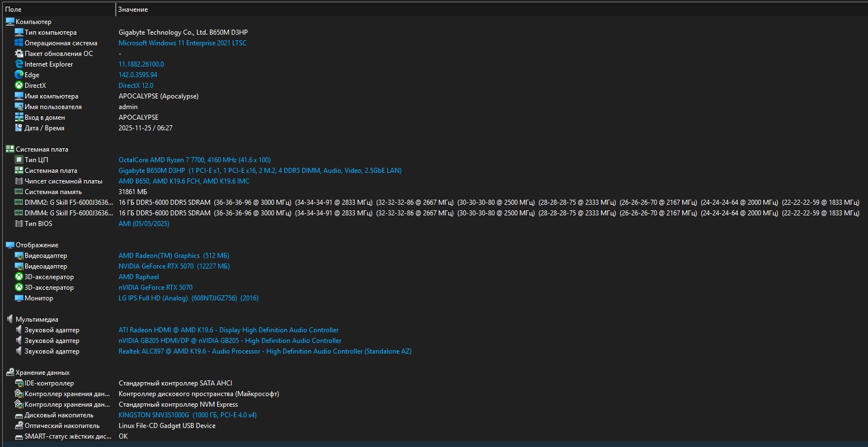Select the chip icon beside Тип BIOS

(x=19, y=224)
